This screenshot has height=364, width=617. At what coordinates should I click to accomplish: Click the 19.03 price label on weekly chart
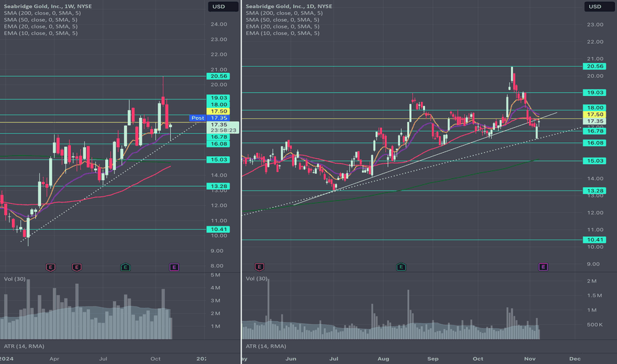(x=218, y=98)
